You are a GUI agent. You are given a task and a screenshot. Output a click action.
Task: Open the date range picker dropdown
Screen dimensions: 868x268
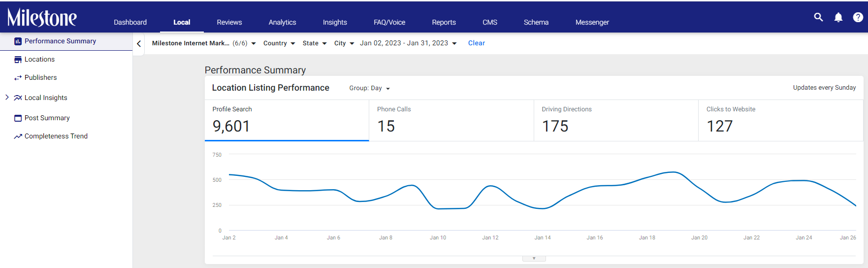click(x=408, y=43)
